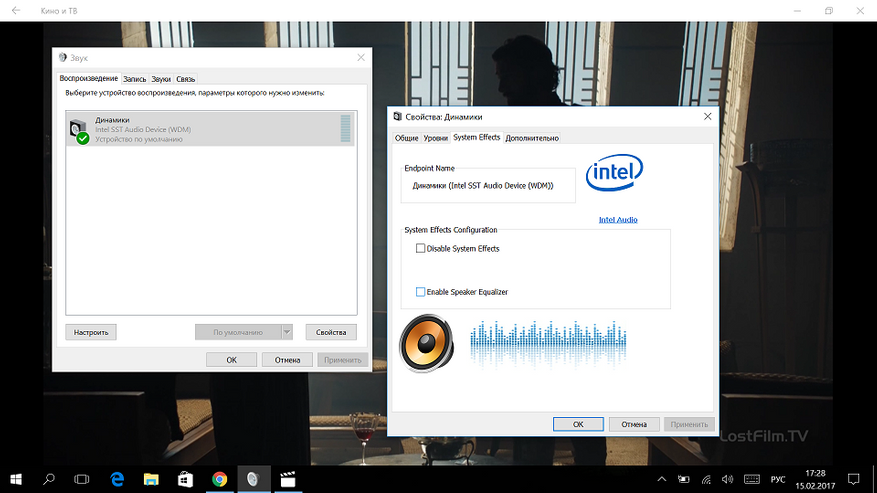Image resolution: width=877 pixels, height=493 pixels.
Task: Click the back arrow in Кино и ТВ
Action: click(16, 11)
